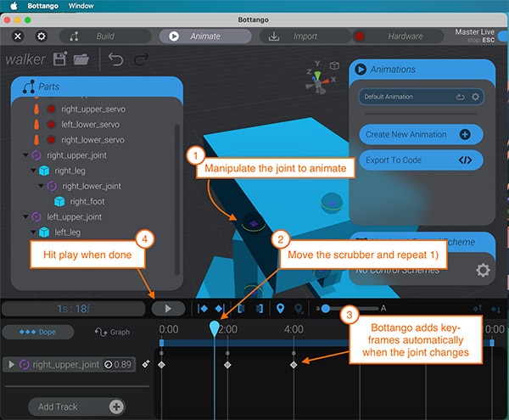Open Default Animation settings gear
Screen dimensions: 509x420
pyautogui.click(x=476, y=98)
